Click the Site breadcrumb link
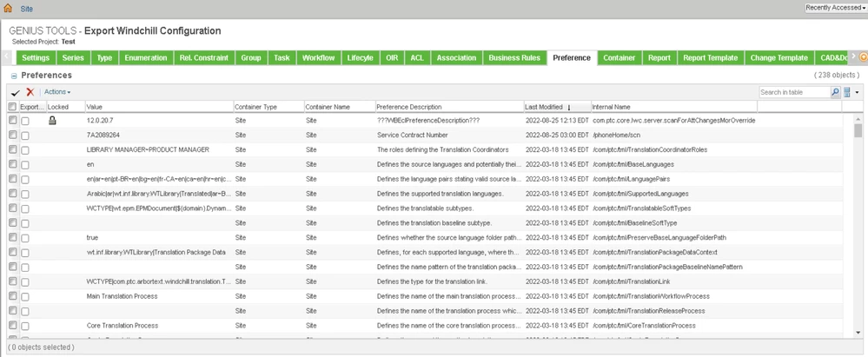 pyautogui.click(x=27, y=9)
